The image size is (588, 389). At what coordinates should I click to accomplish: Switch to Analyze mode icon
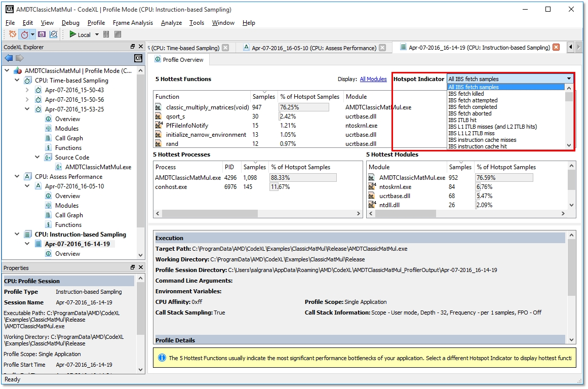click(54, 34)
